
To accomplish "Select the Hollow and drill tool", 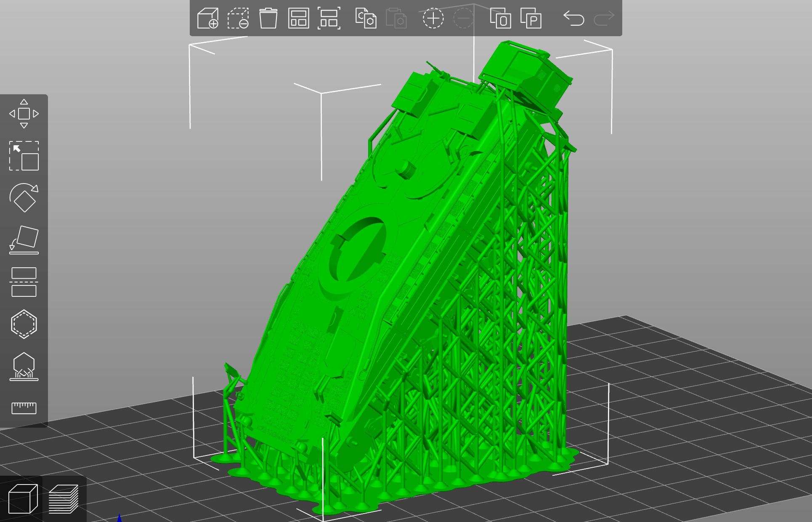I will pos(24,324).
